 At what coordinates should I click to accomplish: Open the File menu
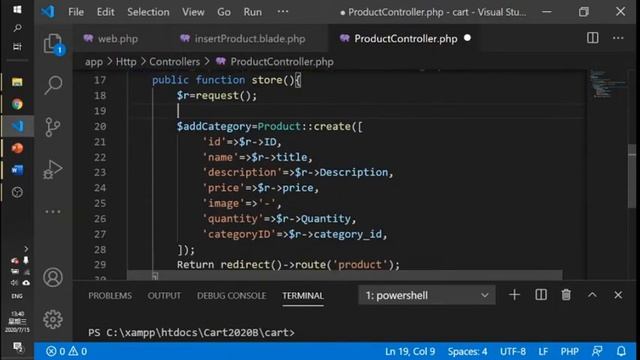coord(76,12)
